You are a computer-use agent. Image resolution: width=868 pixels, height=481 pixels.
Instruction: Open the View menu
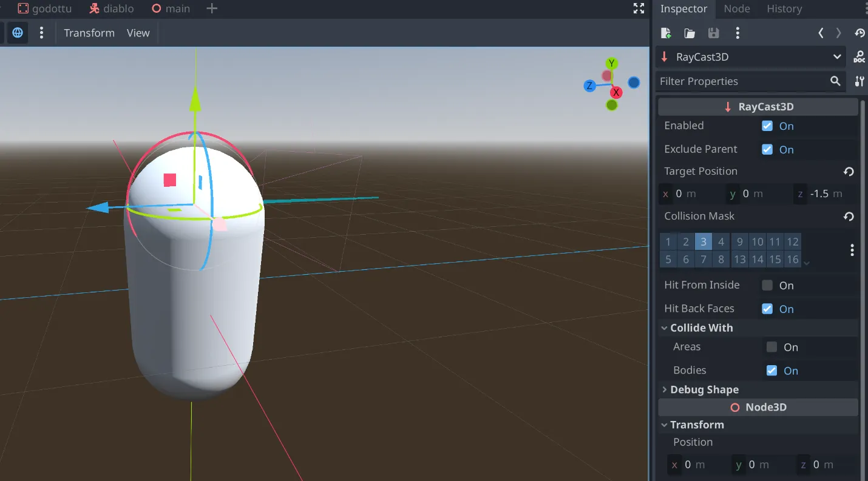click(138, 33)
